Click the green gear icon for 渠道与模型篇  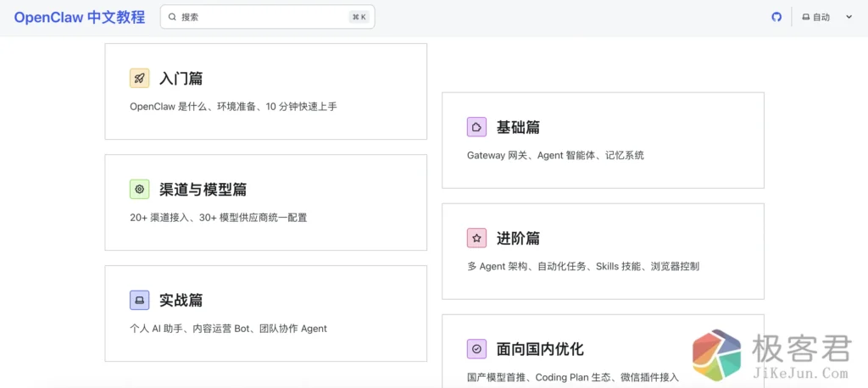click(x=140, y=189)
